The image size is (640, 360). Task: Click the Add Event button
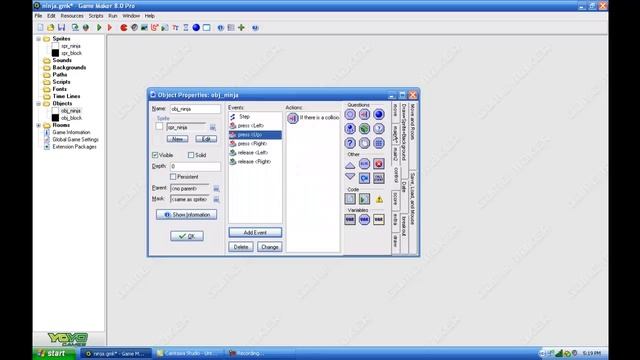[x=255, y=232]
